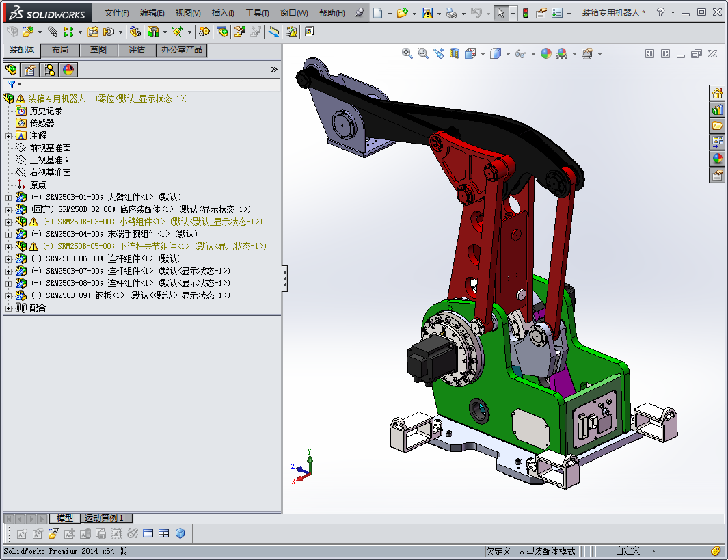Click the 自定义 units status bar button
Viewport: 728px width, 560px height.
point(627,551)
